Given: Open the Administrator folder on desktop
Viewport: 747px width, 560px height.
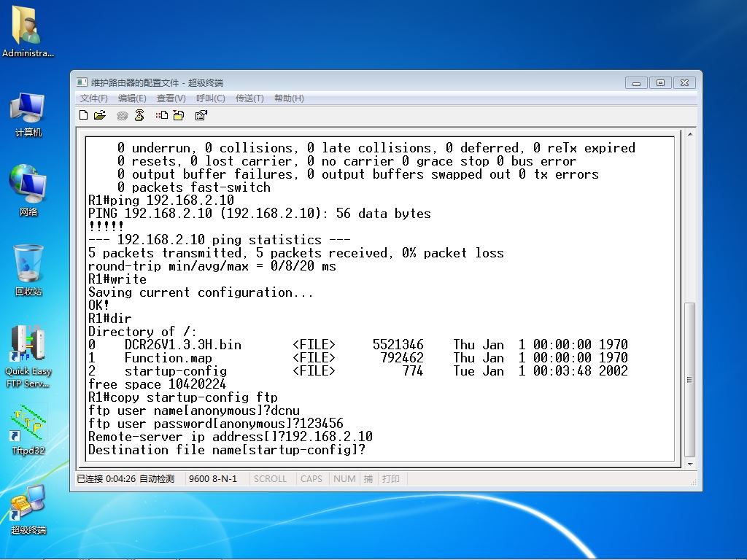Looking at the screenshot, I should [28, 31].
